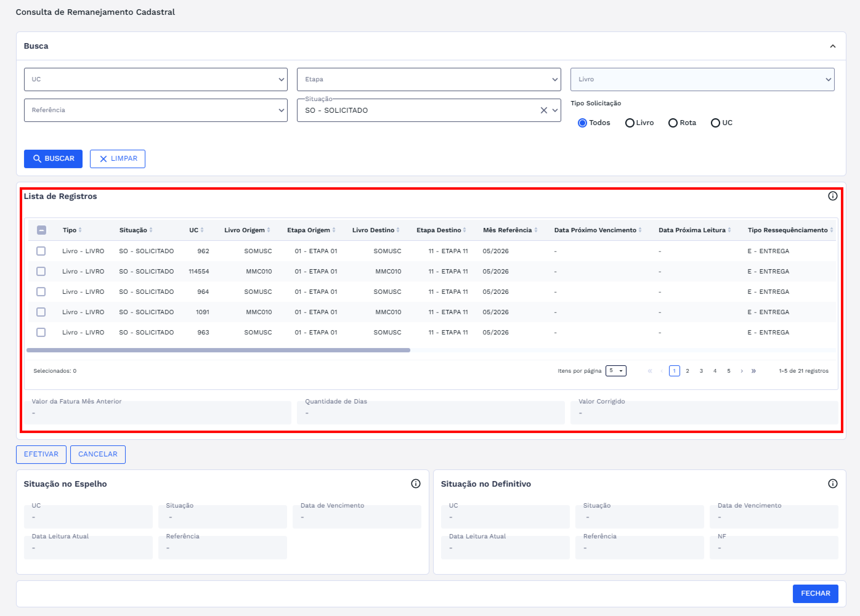
Task: Open the UC dropdown in Busca
Action: pos(156,79)
